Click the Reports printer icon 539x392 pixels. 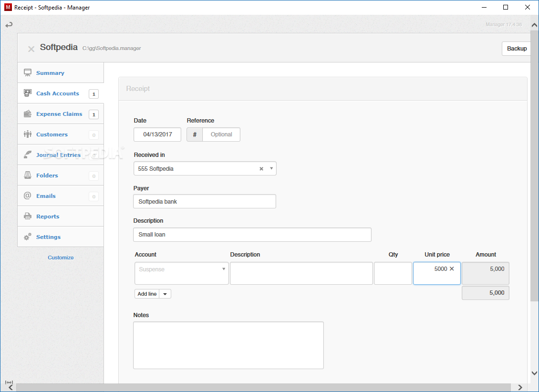[28, 216]
